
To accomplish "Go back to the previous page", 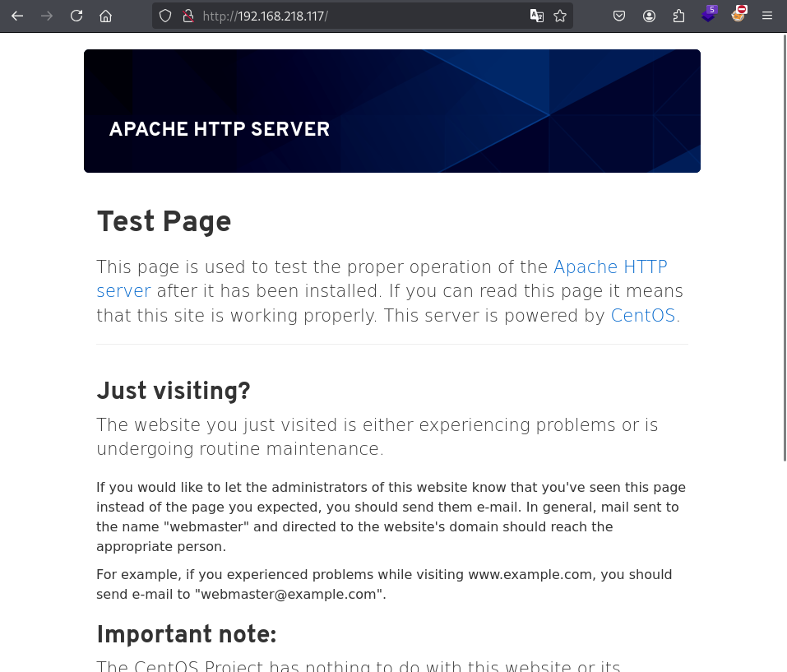I will (17, 16).
